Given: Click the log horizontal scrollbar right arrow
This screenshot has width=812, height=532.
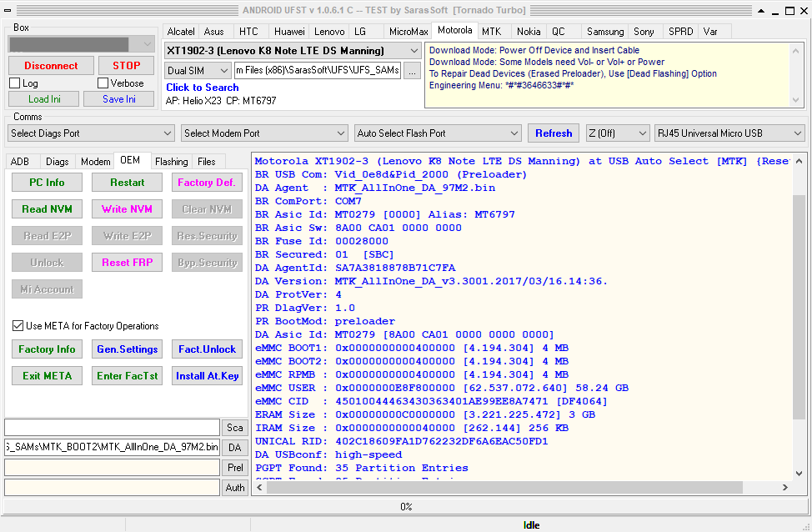Looking at the screenshot, I should (x=785, y=488).
